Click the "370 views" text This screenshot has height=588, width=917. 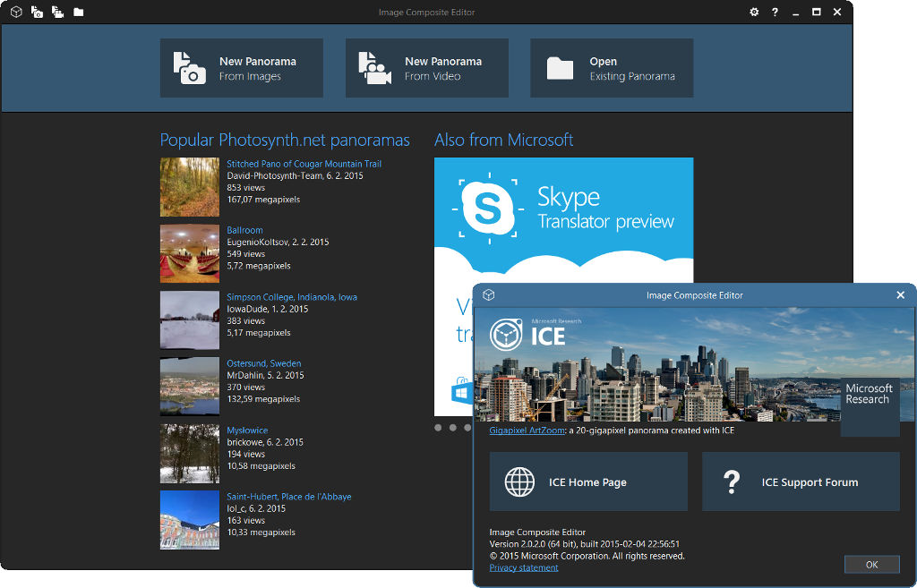point(245,387)
